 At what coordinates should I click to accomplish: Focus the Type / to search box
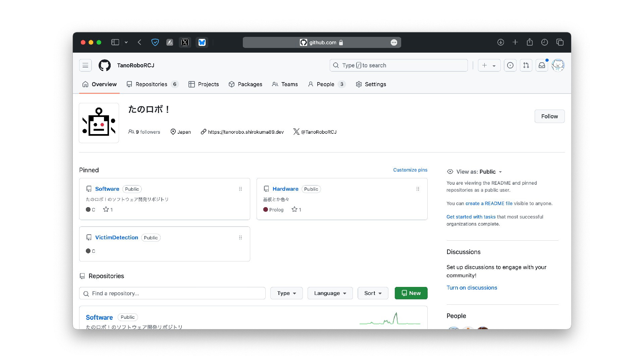[x=399, y=65]
